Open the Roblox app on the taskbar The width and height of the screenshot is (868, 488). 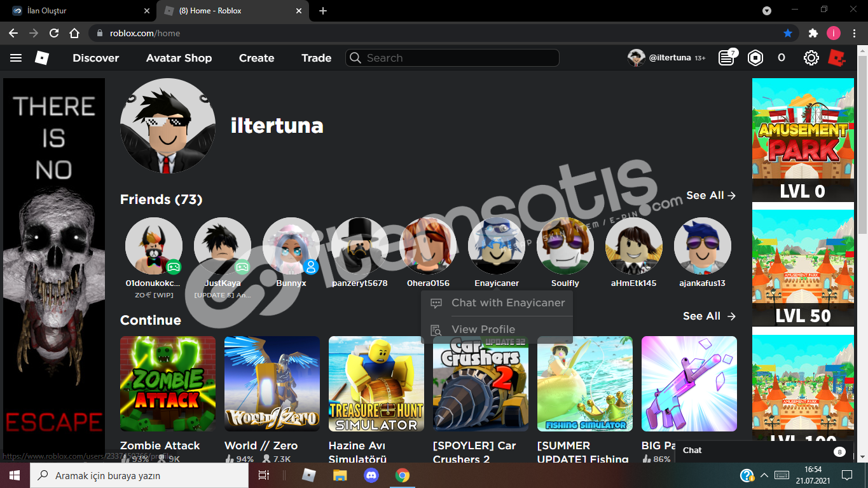309,475
